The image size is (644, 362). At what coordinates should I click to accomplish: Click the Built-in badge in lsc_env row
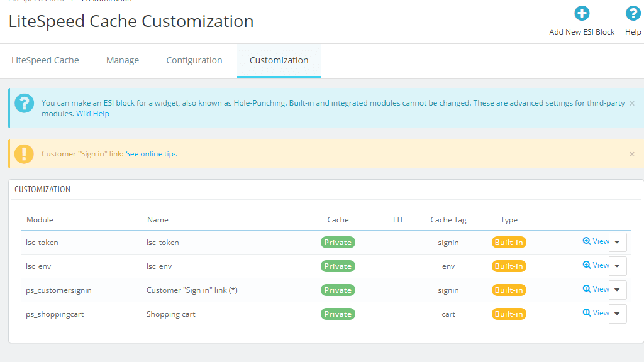[x=509, y=266]
